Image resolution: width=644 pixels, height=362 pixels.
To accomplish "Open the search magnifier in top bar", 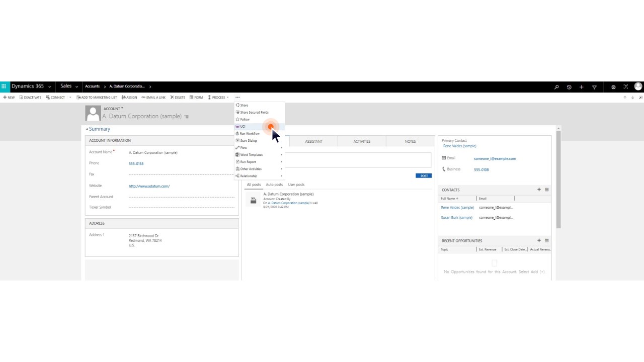I will 556,87.
